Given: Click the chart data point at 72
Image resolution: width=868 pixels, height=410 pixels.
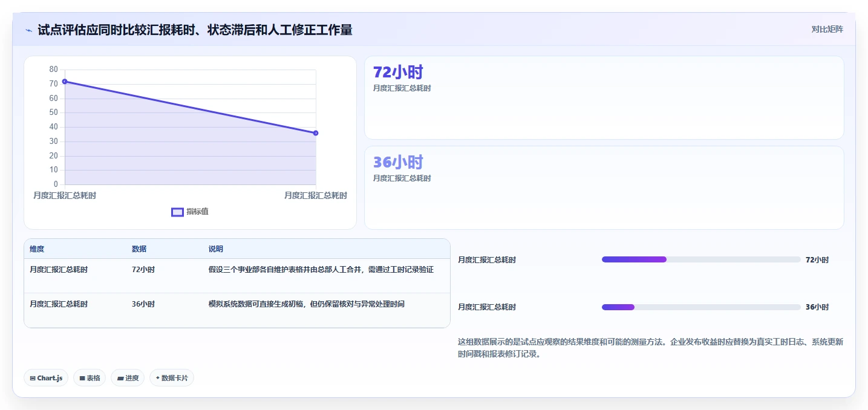Looking at the screenshot, I should pos(65,81).
